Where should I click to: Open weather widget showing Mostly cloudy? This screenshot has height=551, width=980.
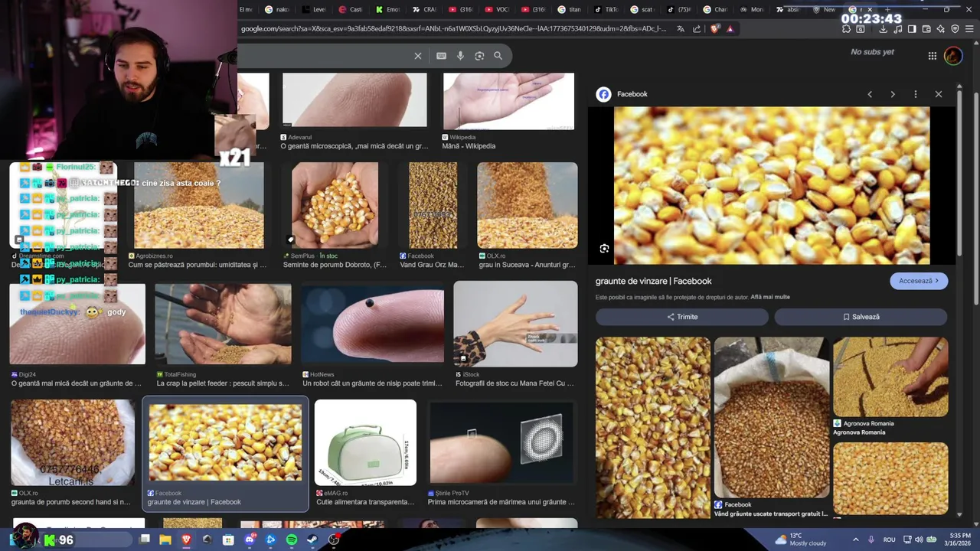(x=800, y=540)
